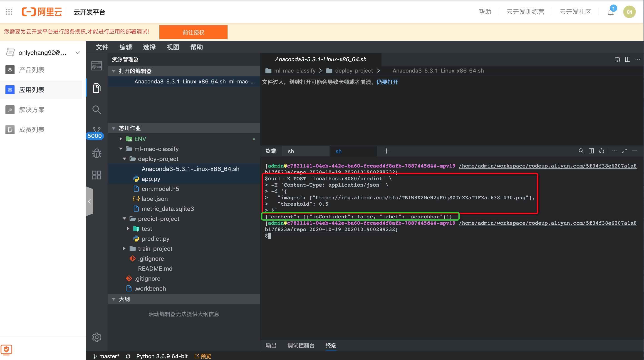Click the Settings gear icon in the activity bar
This screenshot has width=644, height=360.
pos(97,337)
